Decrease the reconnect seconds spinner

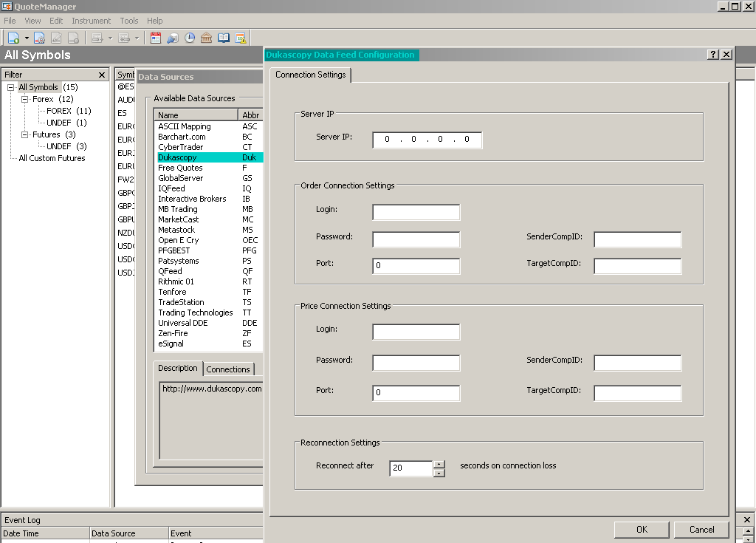[x=439, y=473]
